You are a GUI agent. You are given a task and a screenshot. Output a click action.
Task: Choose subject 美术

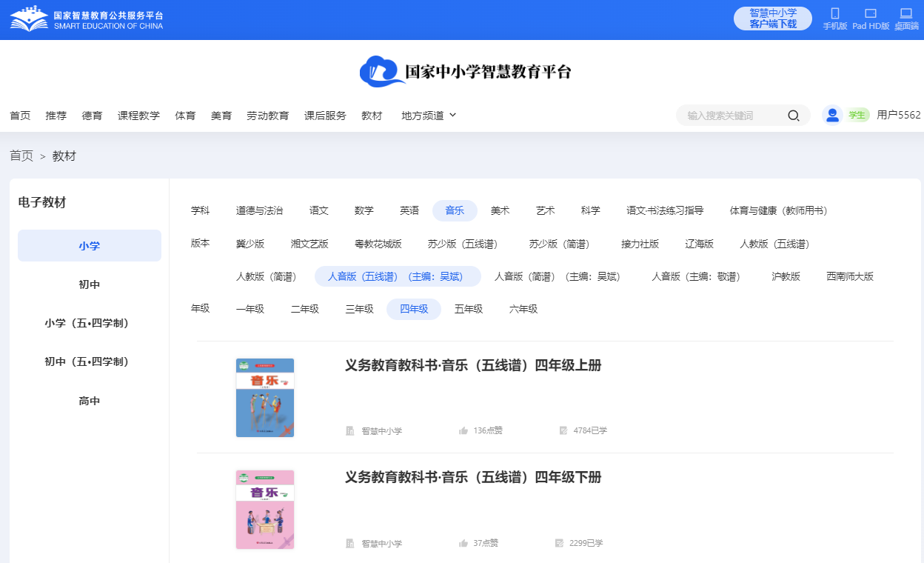tap(500, 211)
